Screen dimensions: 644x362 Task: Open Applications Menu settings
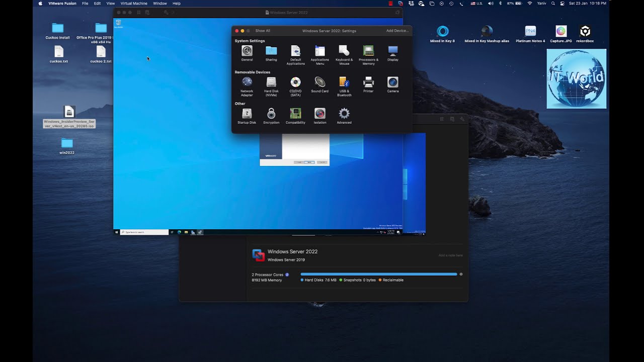[x=319, y=51]
